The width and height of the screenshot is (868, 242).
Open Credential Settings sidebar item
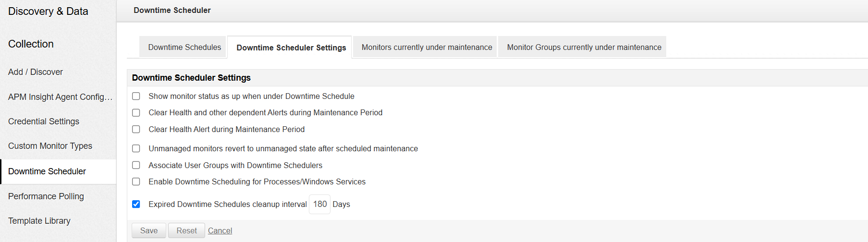(44, 121)
